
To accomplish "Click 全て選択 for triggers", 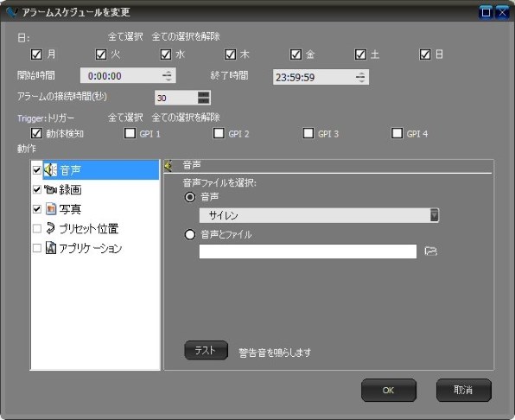I will [x=125, y=118].
